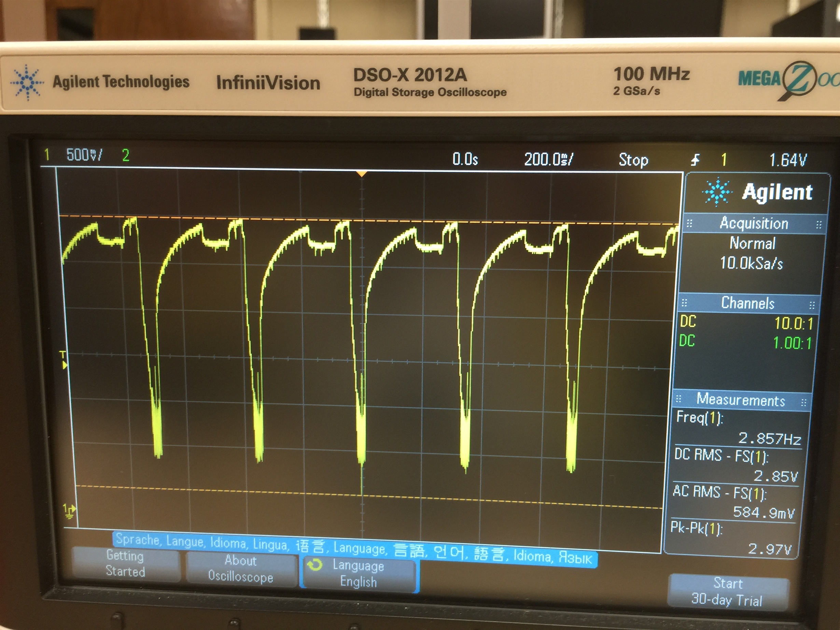Click the 2.857Hz frequency value
Viewport: 840px width, 630px height.
click(769, 439)
